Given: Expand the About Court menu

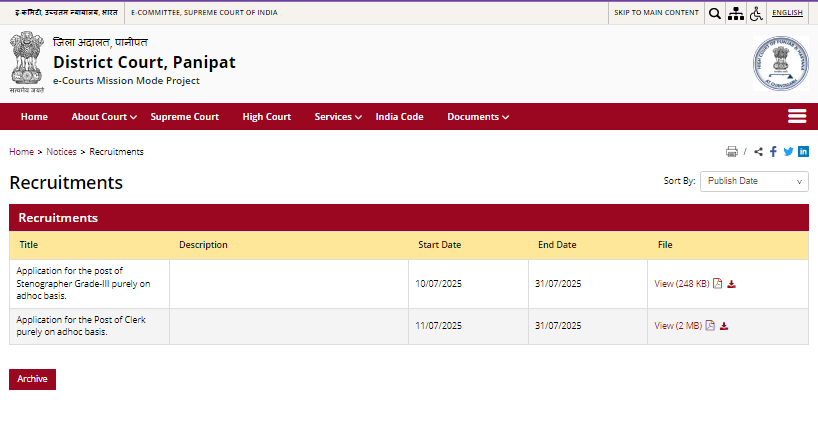Looking at the screenshot, I should [104, 117].
